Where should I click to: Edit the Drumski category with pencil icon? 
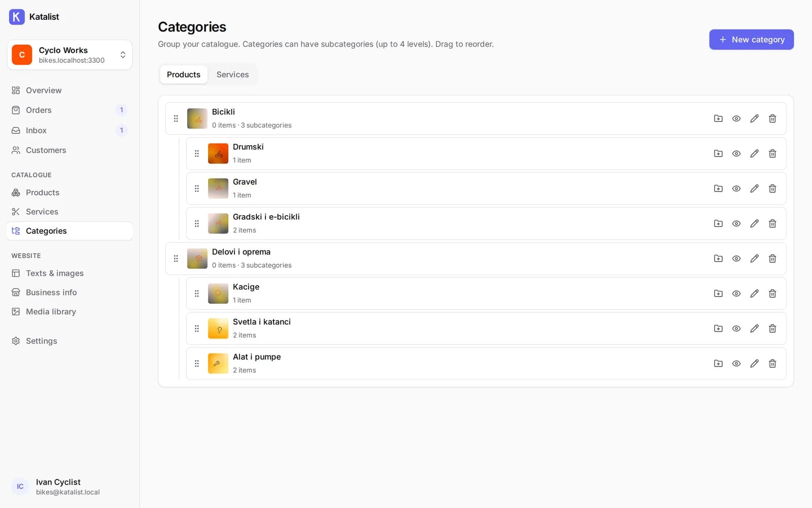click(x=754, y=153)
